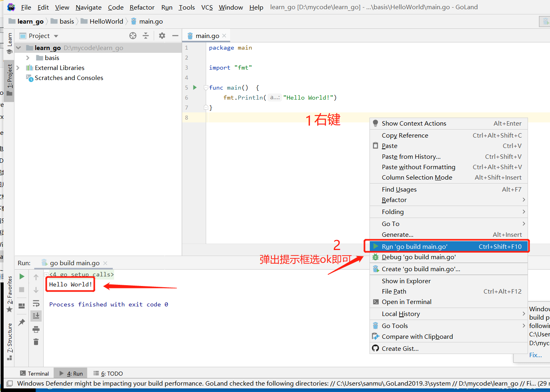Collapse func main fold marker at line 5
The height and width of the screenshot is (392, 550).
pyautogui.click(x=206, y=87)
